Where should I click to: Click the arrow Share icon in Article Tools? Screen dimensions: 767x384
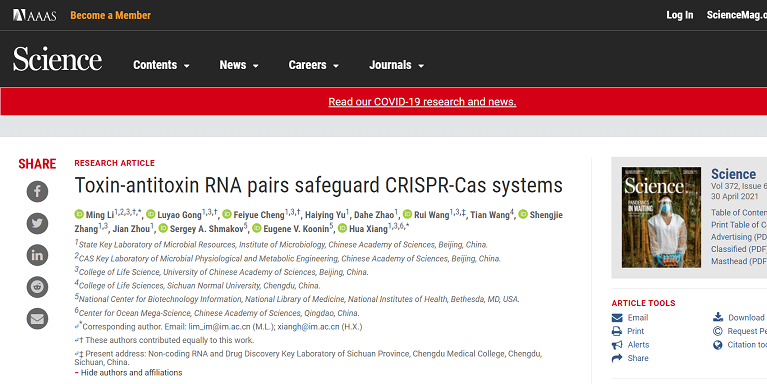[617, 359]
